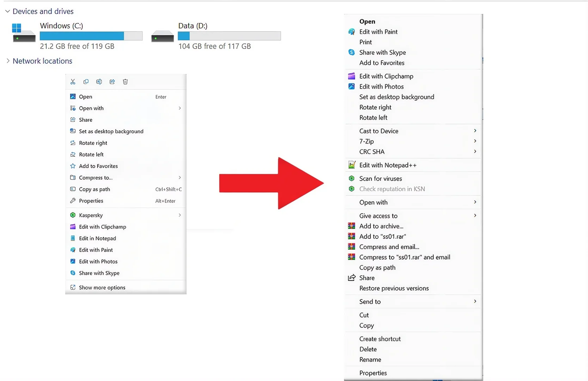Viewport: 588px width, 381px height.
Task: Click the Clipchamp icon in the compact menu
Action: point(73,227)
